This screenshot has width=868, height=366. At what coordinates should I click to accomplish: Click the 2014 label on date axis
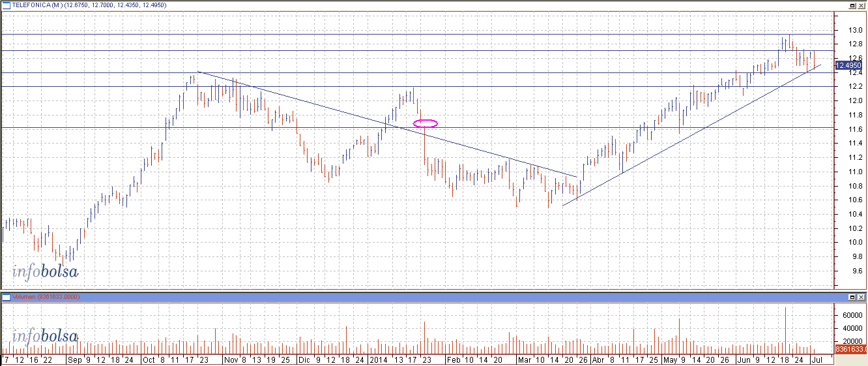pos(379,359)
